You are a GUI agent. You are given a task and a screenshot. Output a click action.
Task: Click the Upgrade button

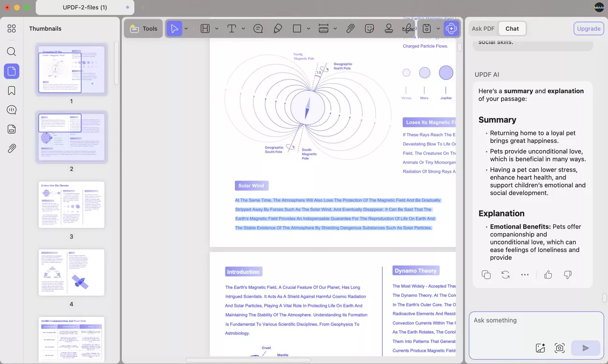pyautogui.click(x=588, y=29)
